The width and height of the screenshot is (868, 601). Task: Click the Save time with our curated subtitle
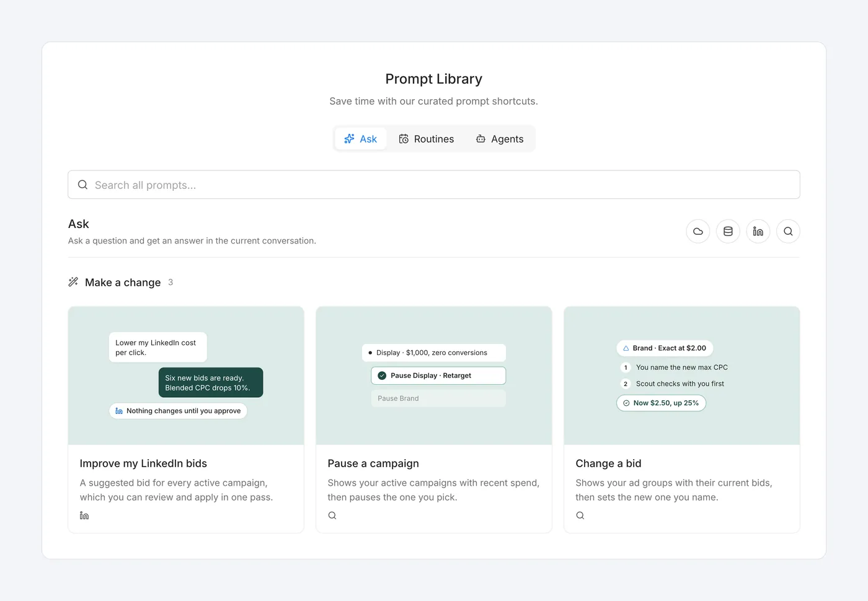434,101
